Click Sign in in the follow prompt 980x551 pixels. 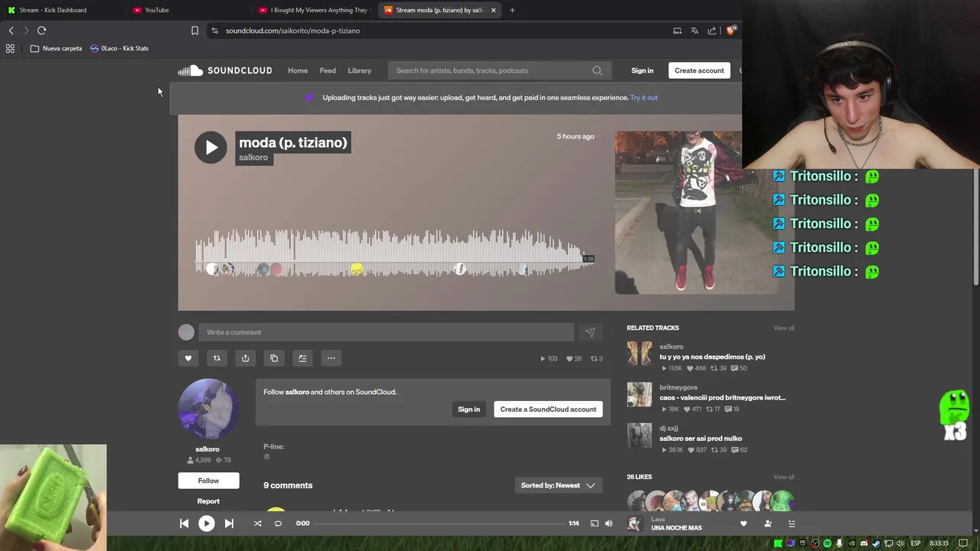tap(469, 409)
